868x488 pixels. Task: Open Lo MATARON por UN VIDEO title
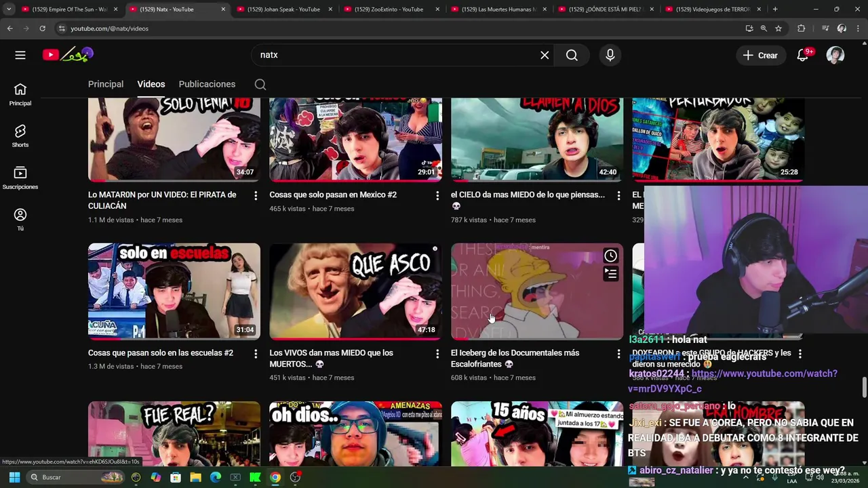pos(162,200)
